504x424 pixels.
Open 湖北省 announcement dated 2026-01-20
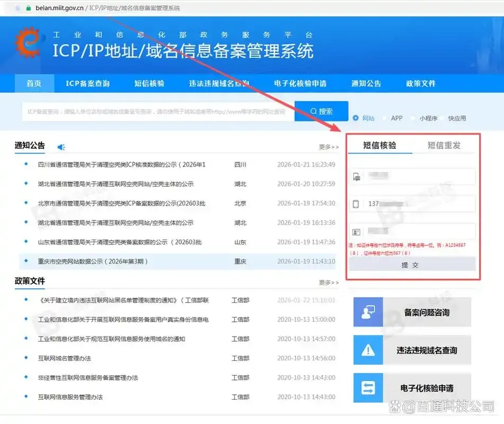coord(116,184)
